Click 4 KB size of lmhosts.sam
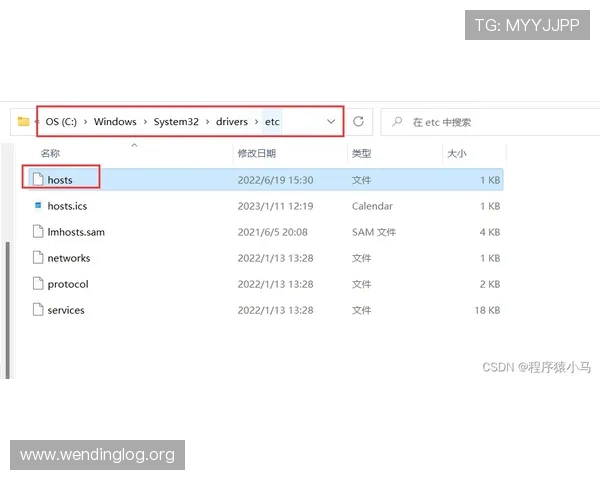Viewport: 600px width, 480px height. pos(490,232)
